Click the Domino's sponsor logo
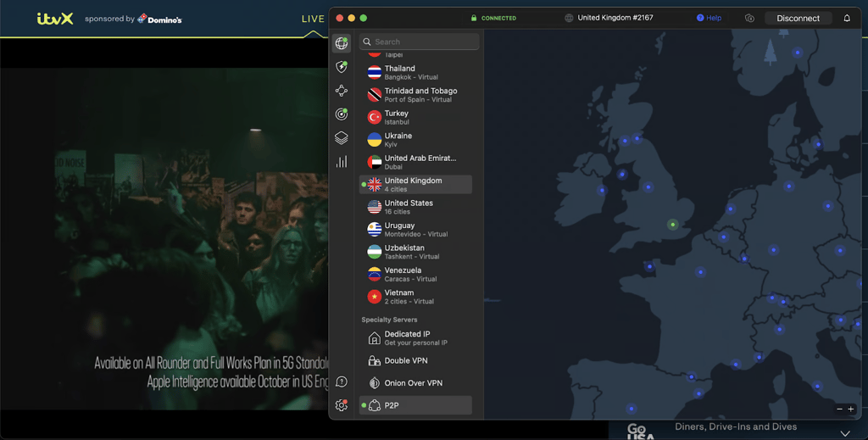The image size is (868, 440). coord(159,19)
